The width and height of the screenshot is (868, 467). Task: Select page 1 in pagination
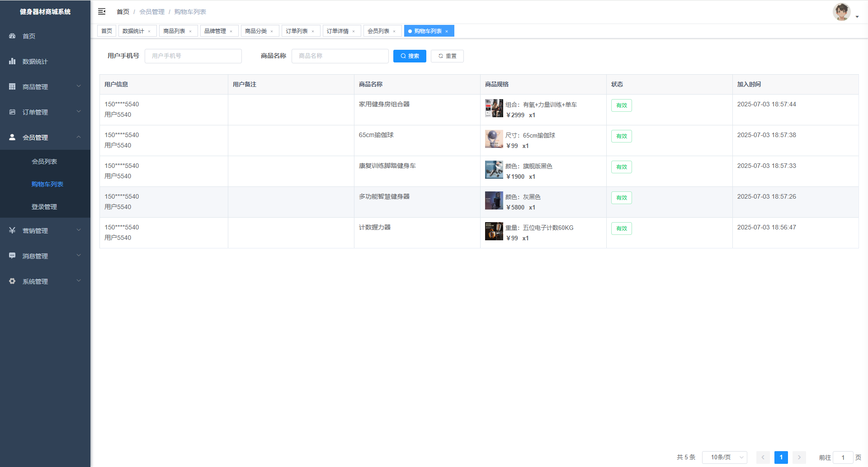[781, 457]
